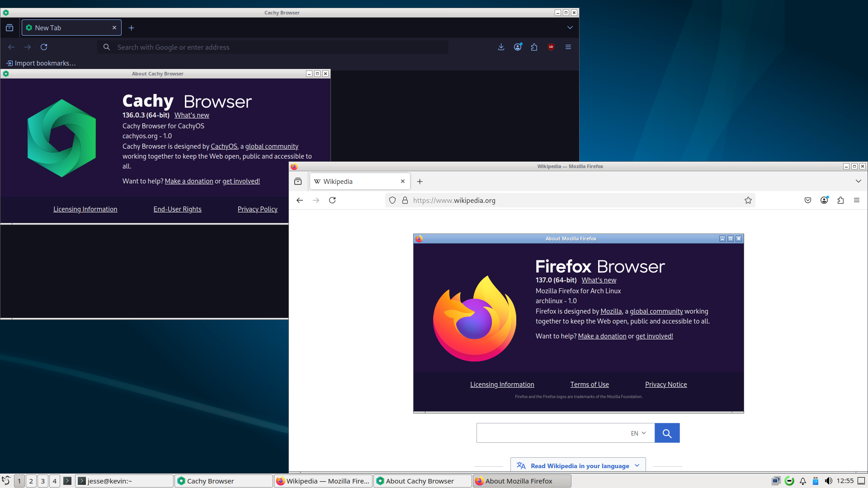This screenshot has height=488, width=868.
Task: Switch to workspace 2 in taskbar
Action: click(31, 481)
